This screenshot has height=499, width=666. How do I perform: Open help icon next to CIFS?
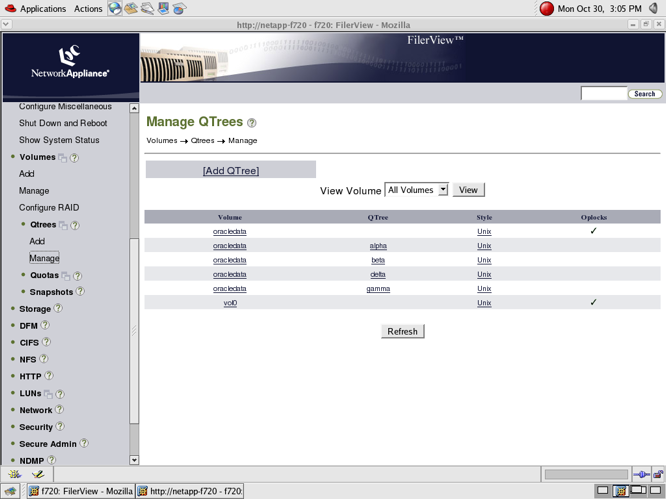[x=46, y=342]
